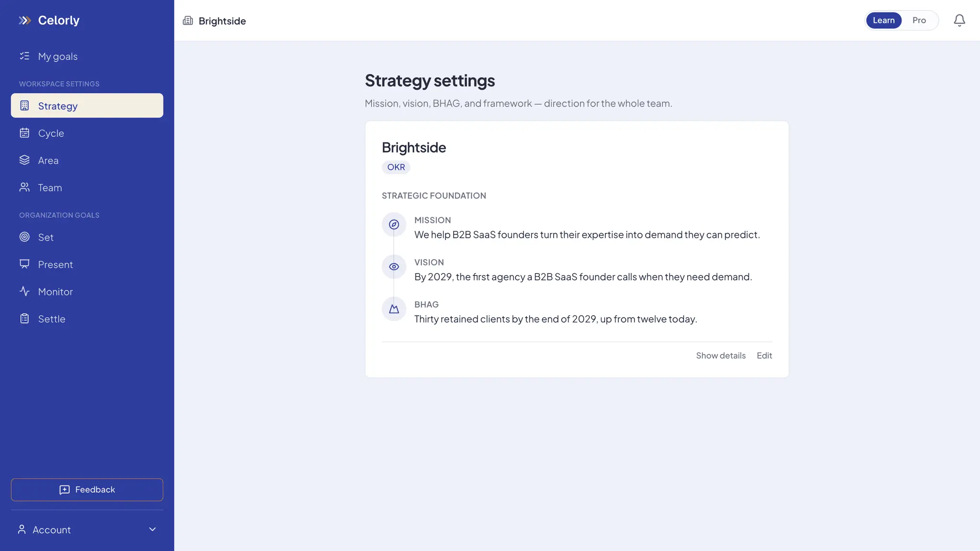This screenshot has width=980, height=551.
Task: Switch mode toggle to Learn
Action: tap(884, 20)
